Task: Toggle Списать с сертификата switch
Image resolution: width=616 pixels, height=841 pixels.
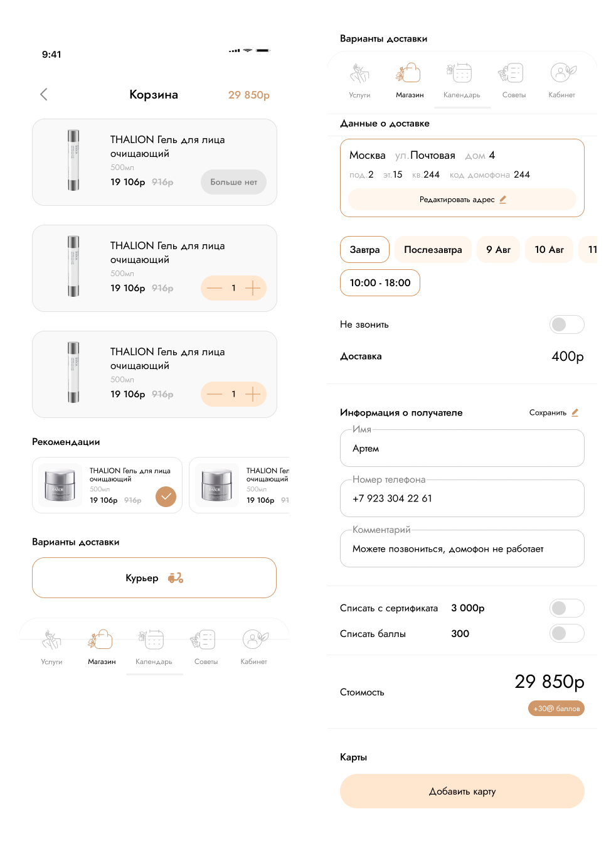Action: 566,608
